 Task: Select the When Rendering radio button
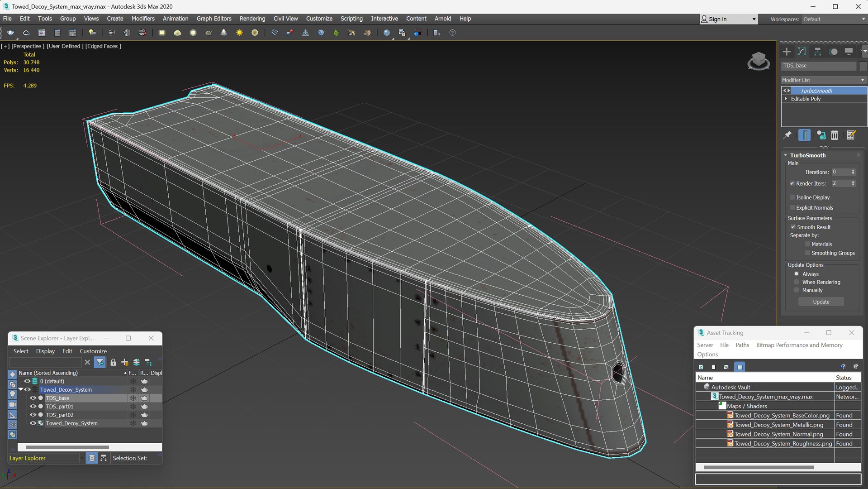(x=797, y=282)
